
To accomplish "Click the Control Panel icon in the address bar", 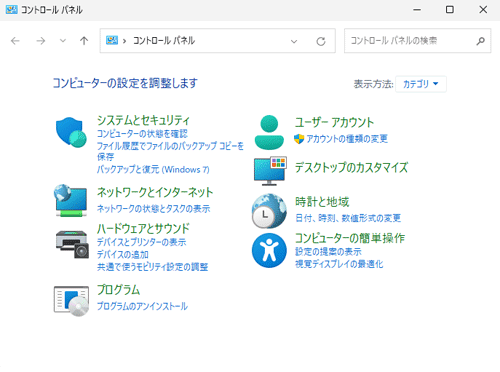I will (x=112, y=41).
